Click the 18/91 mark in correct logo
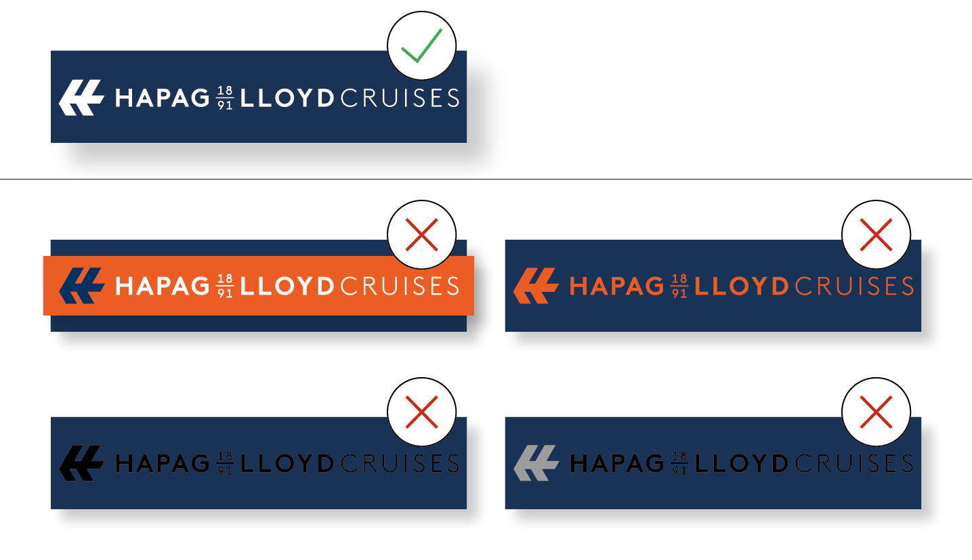This screenshot has width=972, height=560. (x=225, y=99)
